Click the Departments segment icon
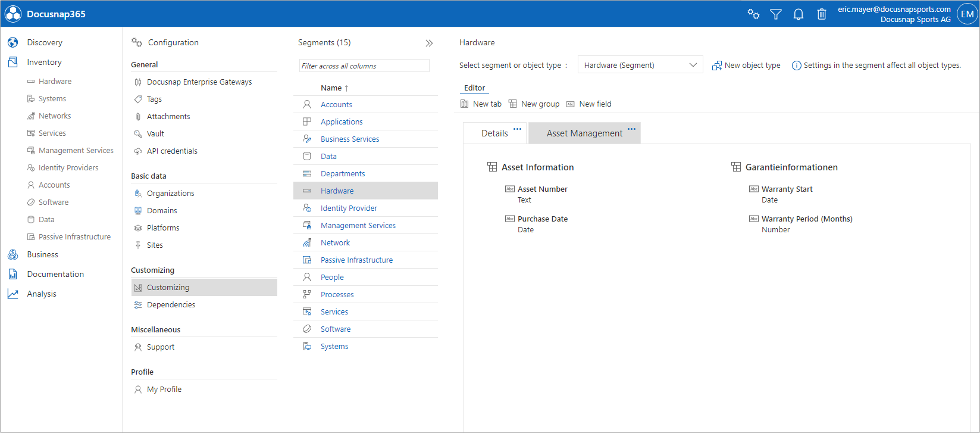This screenshot has height=433, width=980. (307, 173)
